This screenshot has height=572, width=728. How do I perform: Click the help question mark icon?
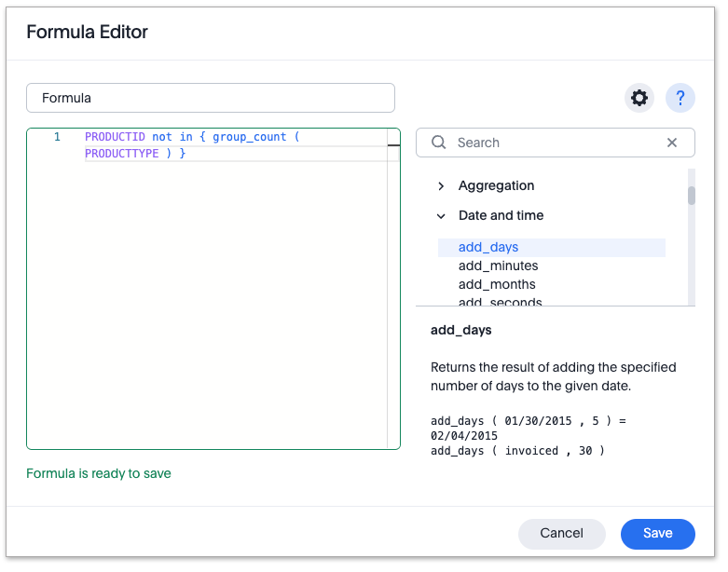coord(680,98)
